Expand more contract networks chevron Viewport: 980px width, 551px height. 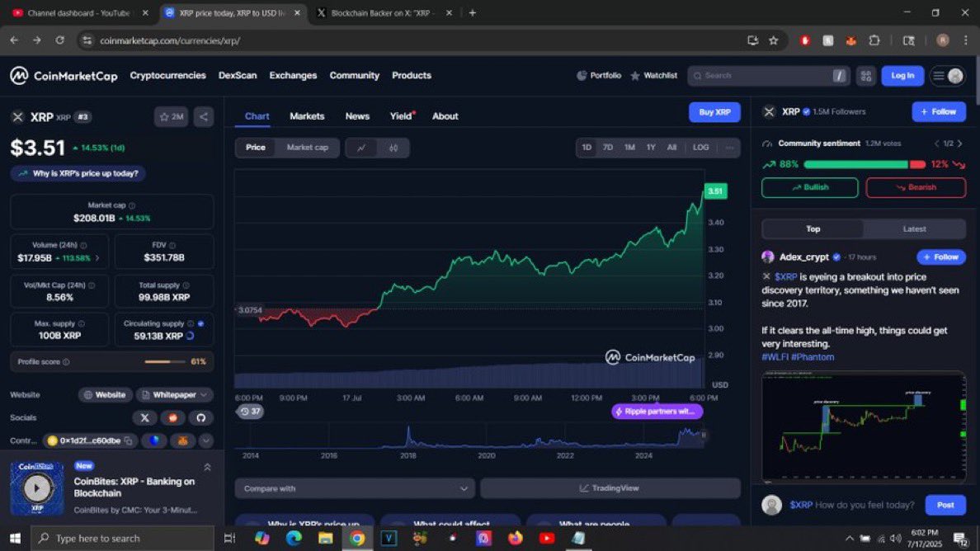[x=206, y=441]
